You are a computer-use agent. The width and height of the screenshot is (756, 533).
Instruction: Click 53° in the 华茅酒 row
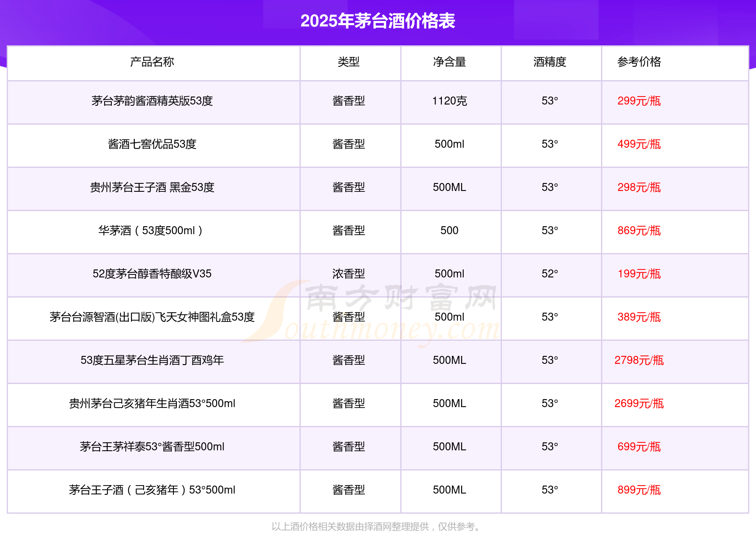pyautogui.click(x=550, y=231)
